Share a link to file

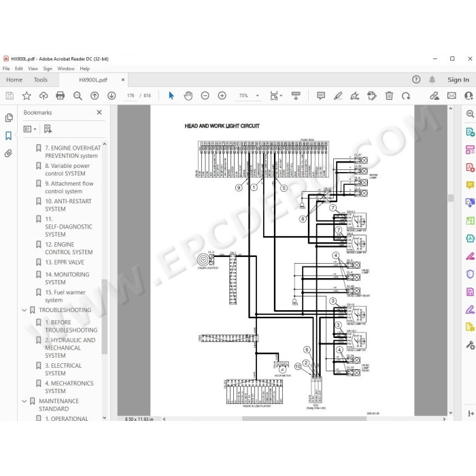[x=435, y=96]
